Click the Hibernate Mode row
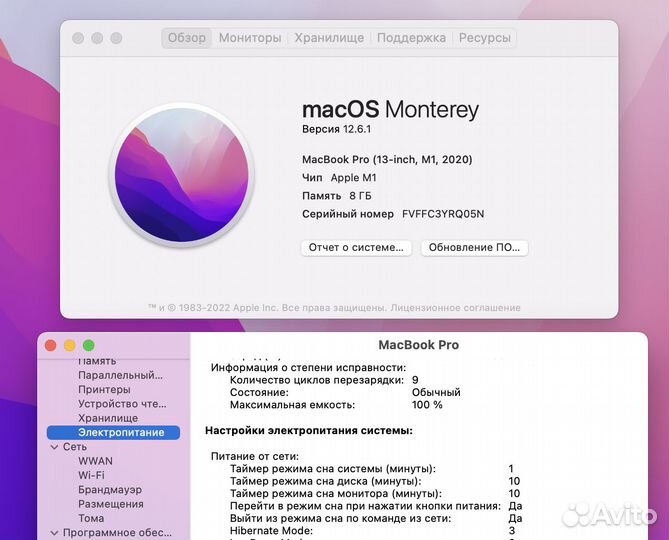This screenshot has height=540, width=669. (372, 531)
